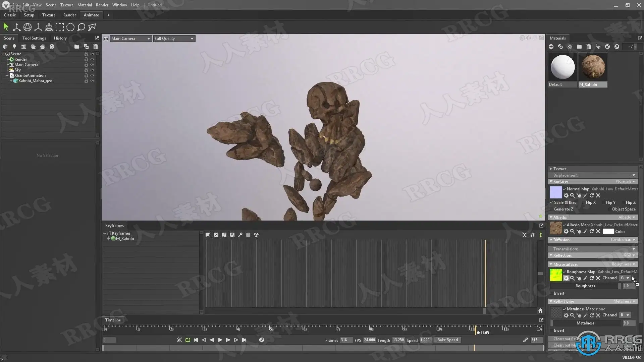Viewport: 644px width, 362px height.
Task: Reload the Albedo Map texture
Action: tap(592, 231)
